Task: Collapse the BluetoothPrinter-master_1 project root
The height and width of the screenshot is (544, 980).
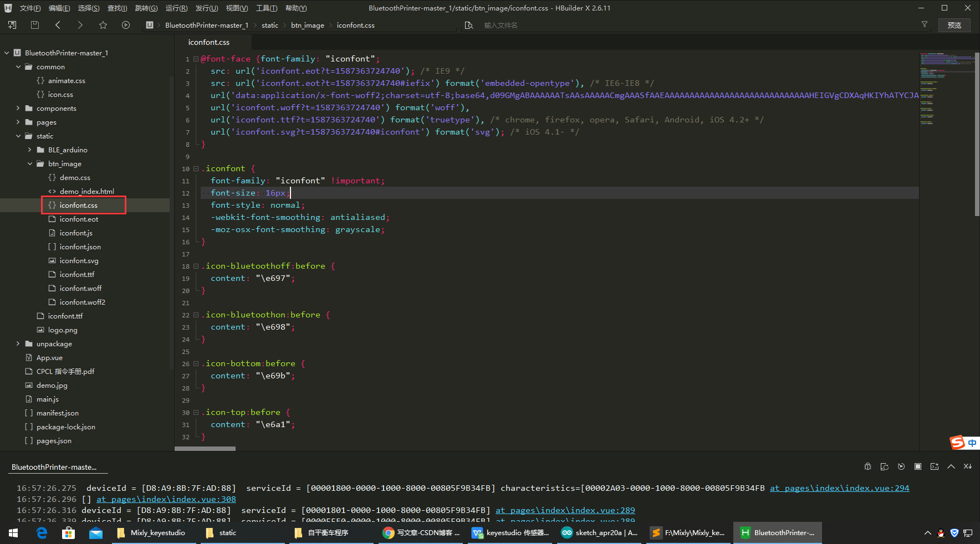Action: point(7,53)
